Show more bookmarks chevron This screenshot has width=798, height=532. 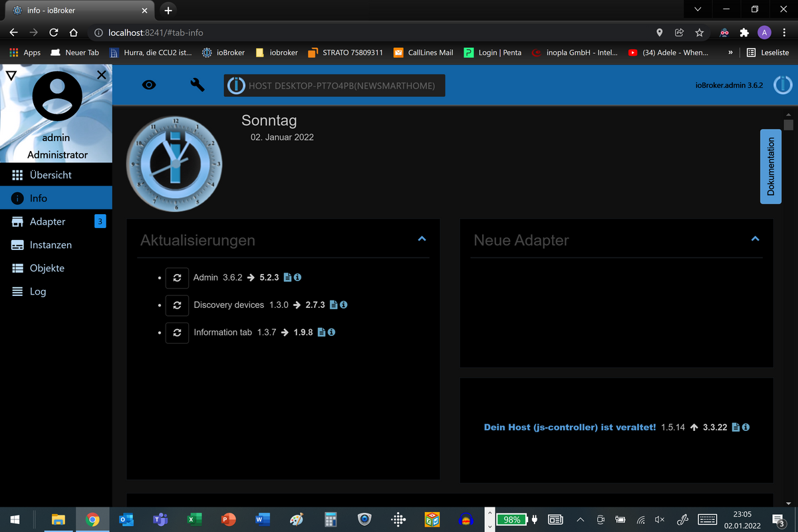(730, 52)
